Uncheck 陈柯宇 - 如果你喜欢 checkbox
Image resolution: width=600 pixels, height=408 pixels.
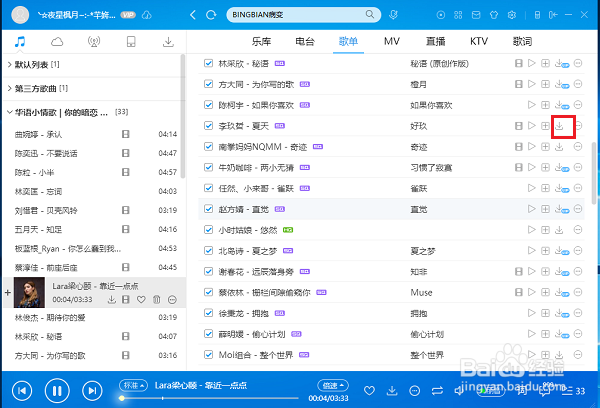pyautogui.click(x=208, y=105)
